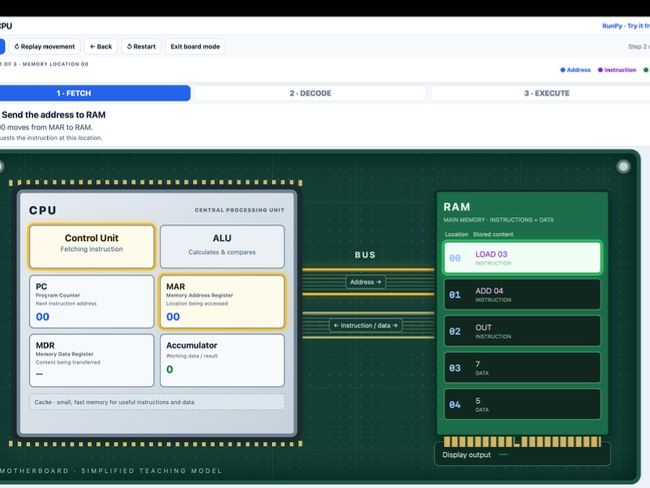
Task: Click the ALU block
Action: (x=222, y=247)
